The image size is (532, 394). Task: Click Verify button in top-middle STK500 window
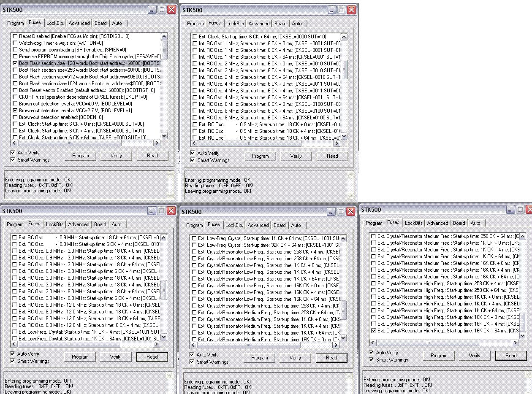296,156
